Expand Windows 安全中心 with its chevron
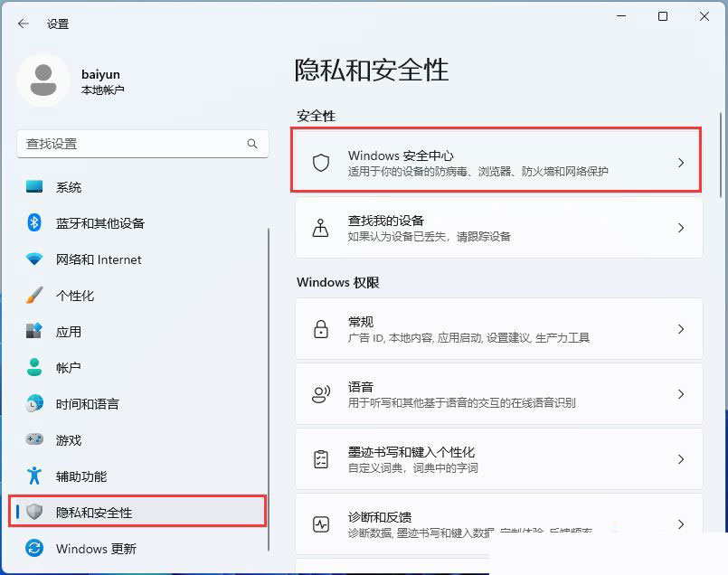728x575 pixels. click(681, 163)
